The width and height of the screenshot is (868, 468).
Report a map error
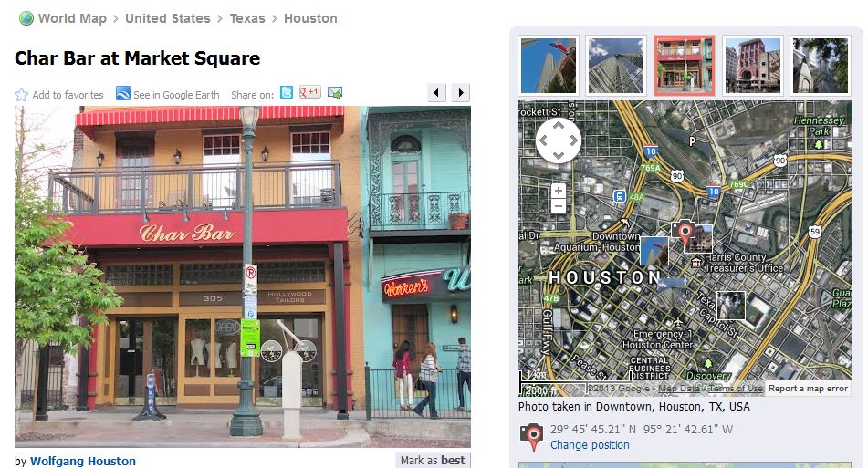[x=808, y=389]
